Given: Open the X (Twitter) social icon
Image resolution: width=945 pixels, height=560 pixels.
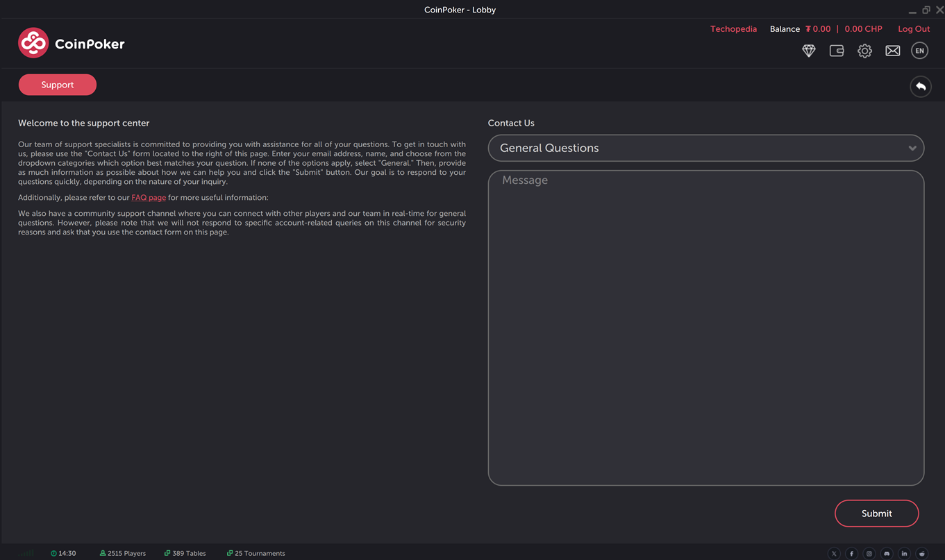Looking at the screenshot, I should click(834, 553).
